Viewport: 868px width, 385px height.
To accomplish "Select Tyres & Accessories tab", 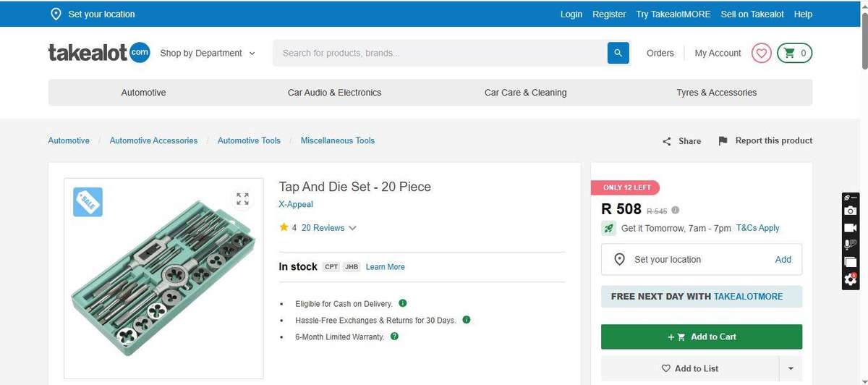I will pos(717,93).
